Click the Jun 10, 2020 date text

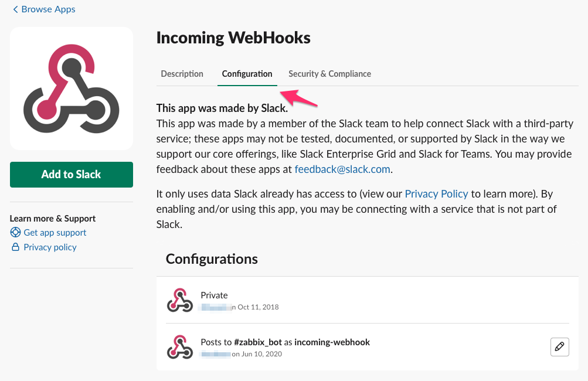click(x=261, y=354)
